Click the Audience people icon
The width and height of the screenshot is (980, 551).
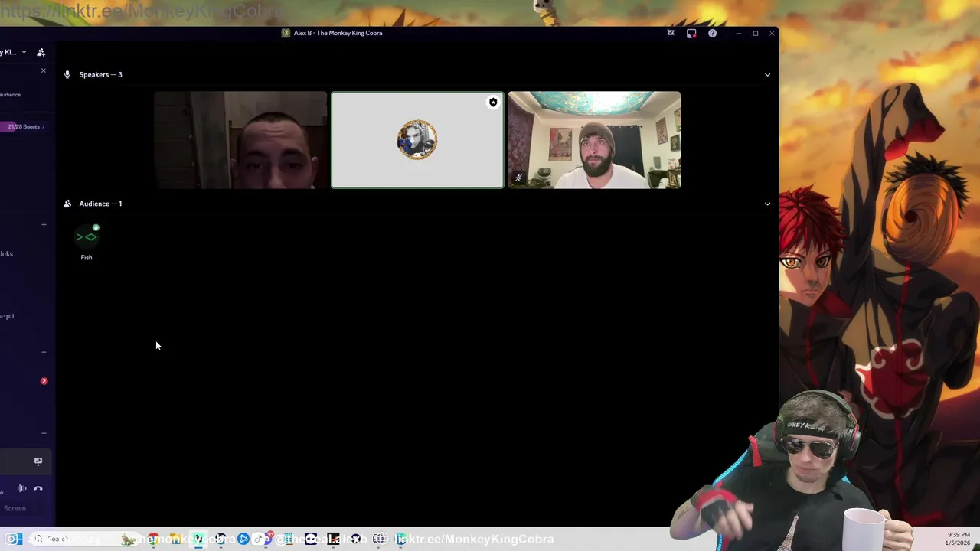point(67,204)
